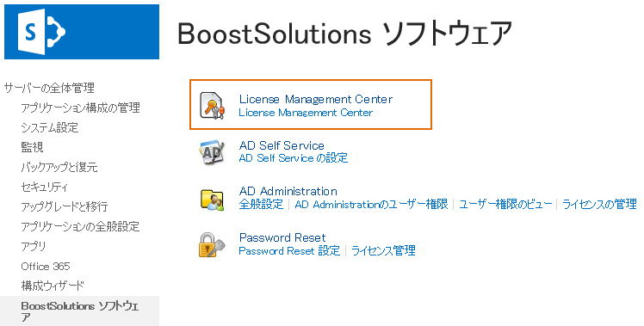Click the AD Self Service icon
This screenshot has height=326, width=644.
(212, 152)
